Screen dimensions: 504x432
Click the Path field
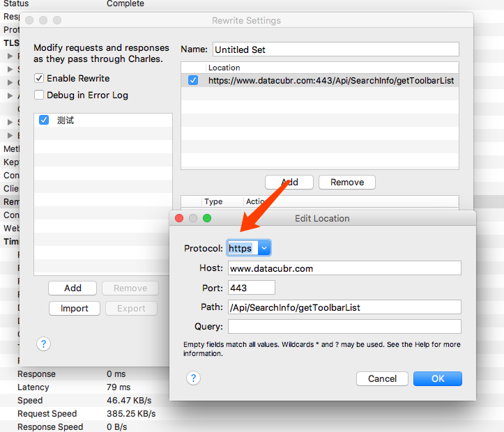coord(344,307)
